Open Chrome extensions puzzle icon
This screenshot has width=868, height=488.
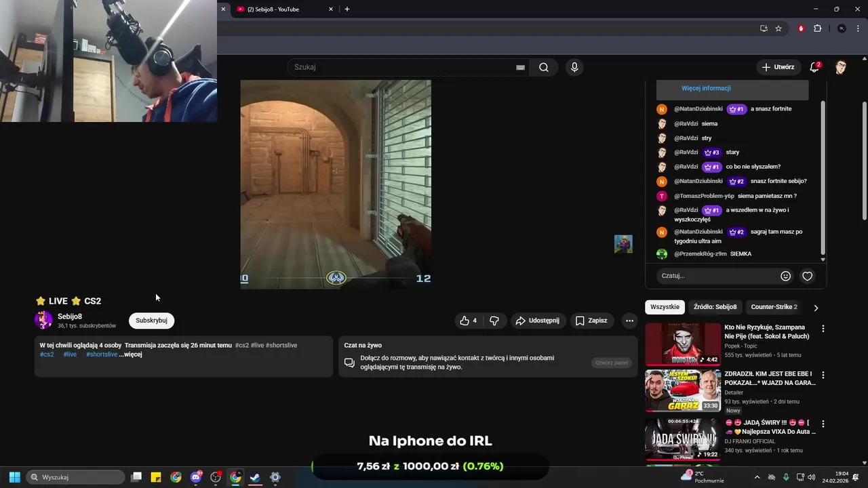(817, 28)
